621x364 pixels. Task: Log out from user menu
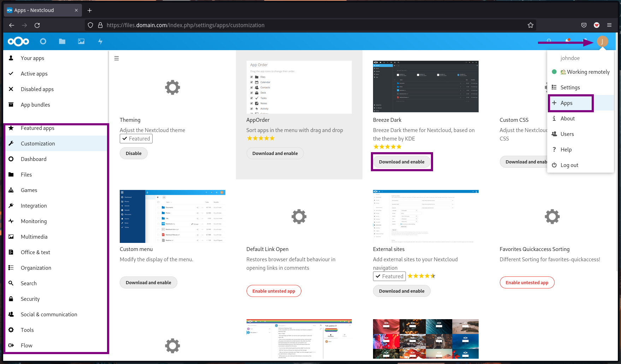pyautogui.click(x=580, y=165)
